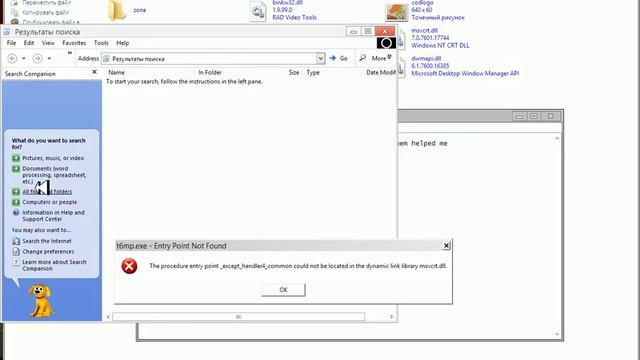This screenshot has height=360, width=640.
Task: Expand the Back history dropdown arrow
Action: (24, 58)
